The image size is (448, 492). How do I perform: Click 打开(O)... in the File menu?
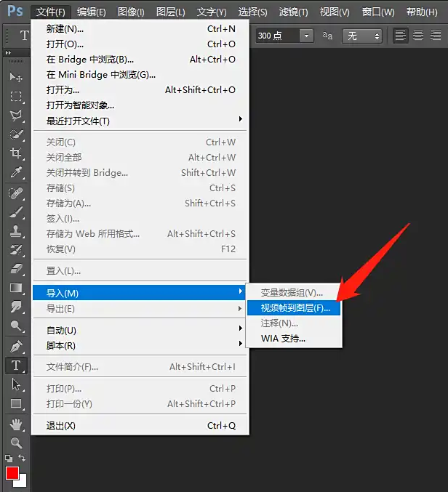(x=65, y=44)
